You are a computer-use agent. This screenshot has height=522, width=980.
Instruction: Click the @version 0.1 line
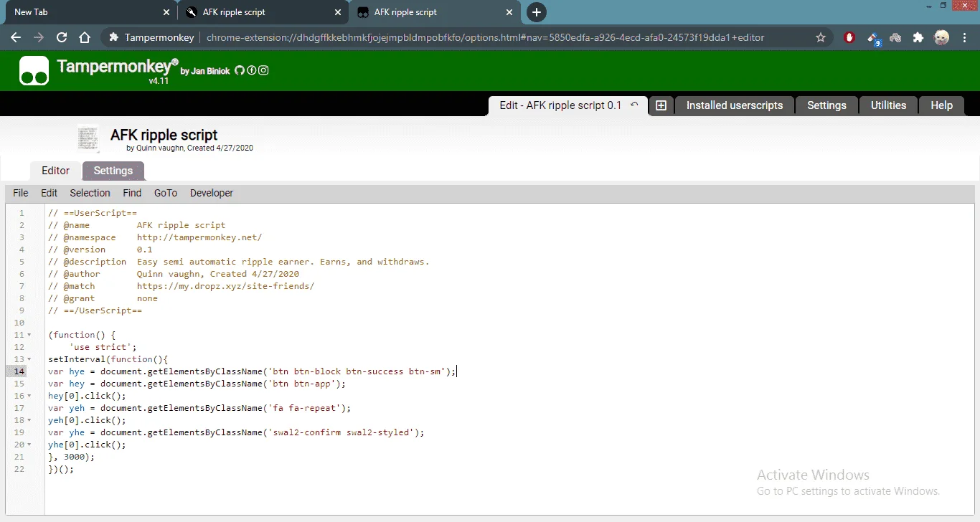point(100,250)
